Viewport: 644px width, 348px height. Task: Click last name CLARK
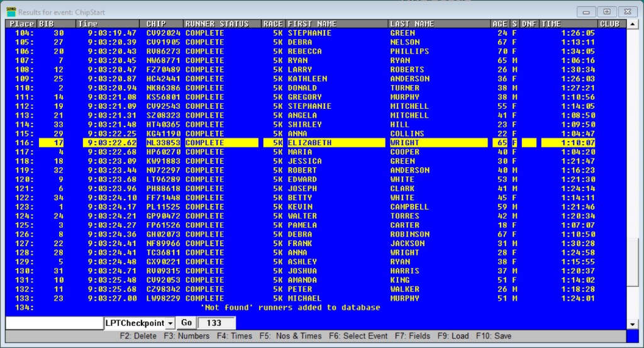402,189
